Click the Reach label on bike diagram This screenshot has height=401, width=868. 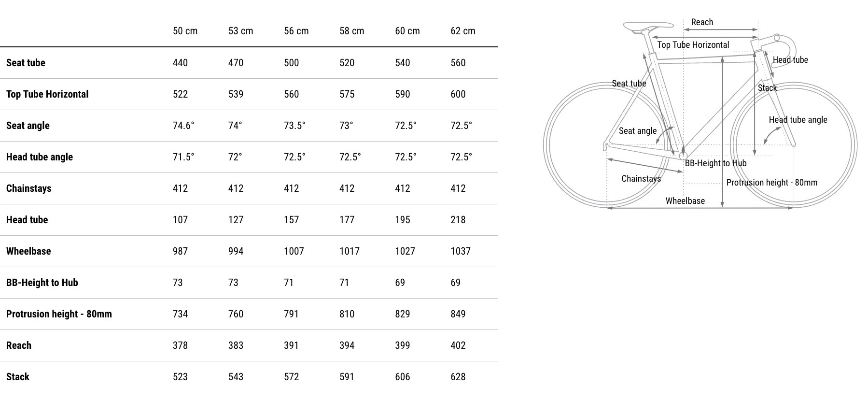pos(702,22)
